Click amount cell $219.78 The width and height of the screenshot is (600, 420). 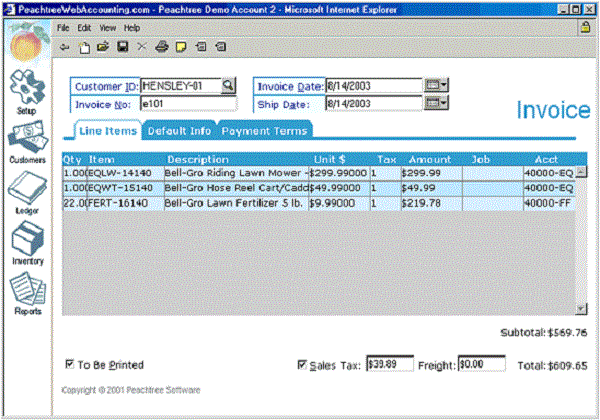431,203
